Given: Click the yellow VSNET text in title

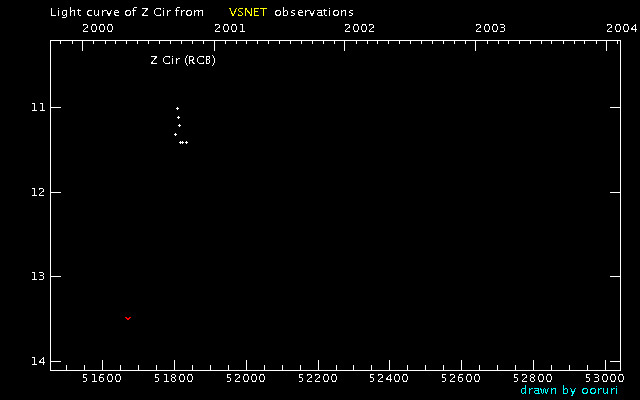Looking at the screenshot, I should pos(248,12).
